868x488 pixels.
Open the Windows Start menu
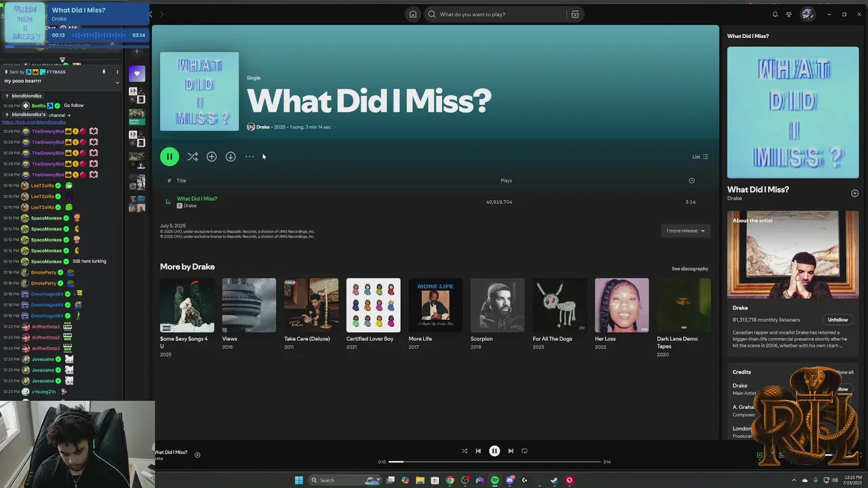(299, 480)
